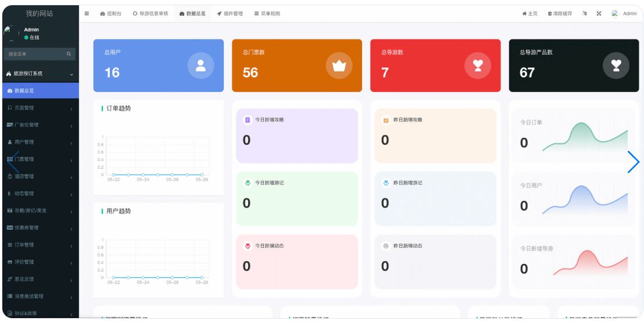This screenshot has width=644, height=321.
Task: Click the 清除缓存 button
Action: coord(560,13)
